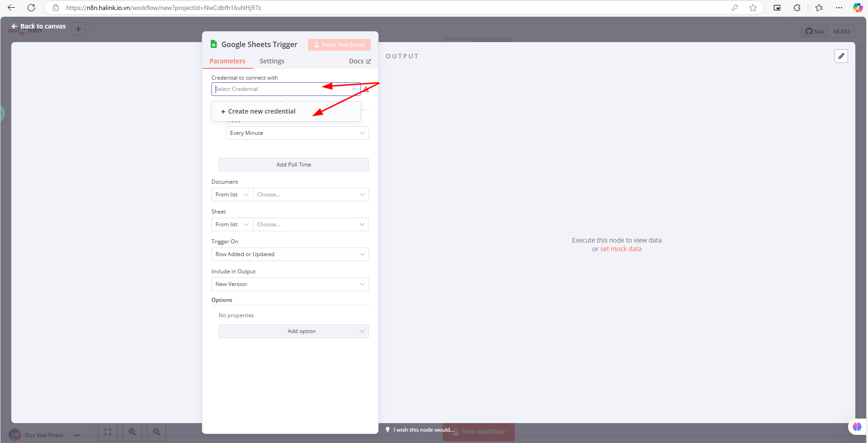868x443 pixels.
Task: Open the browser three-dot menu
Action: coord(839,8)
